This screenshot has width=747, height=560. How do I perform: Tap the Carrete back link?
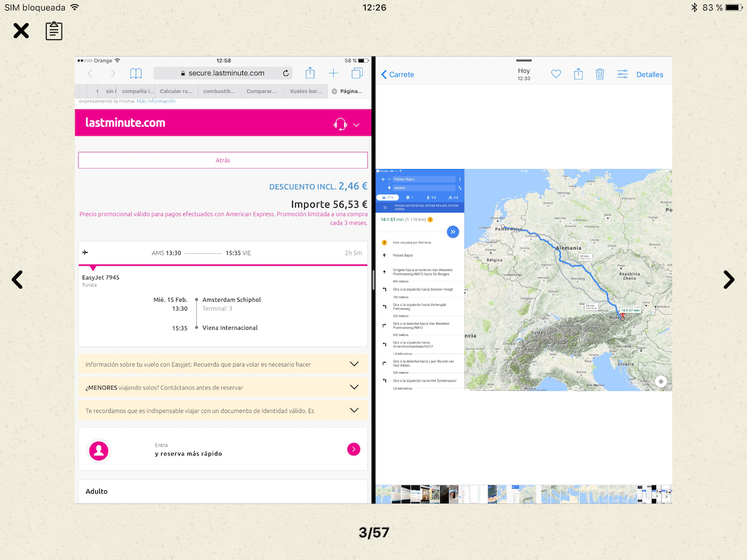[398, 74]
